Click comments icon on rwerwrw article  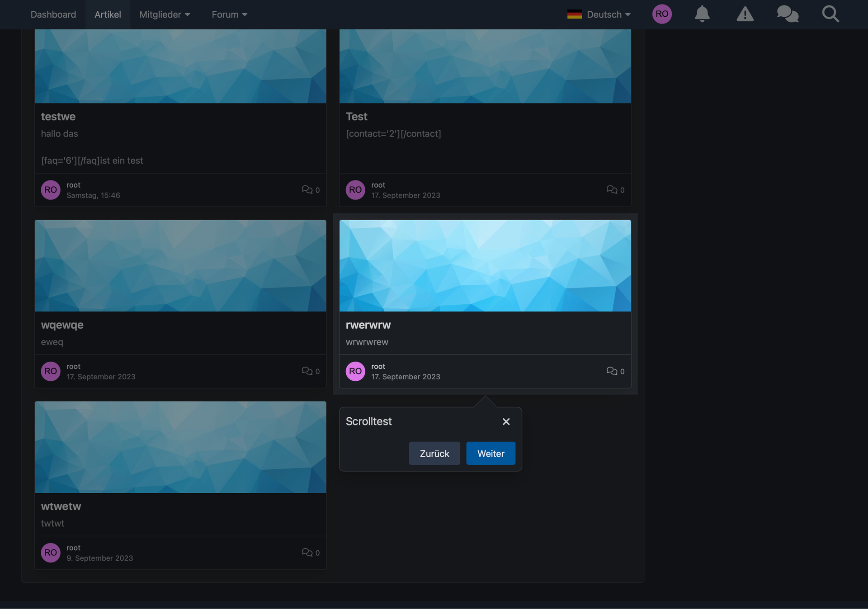(x=612, y=371)
